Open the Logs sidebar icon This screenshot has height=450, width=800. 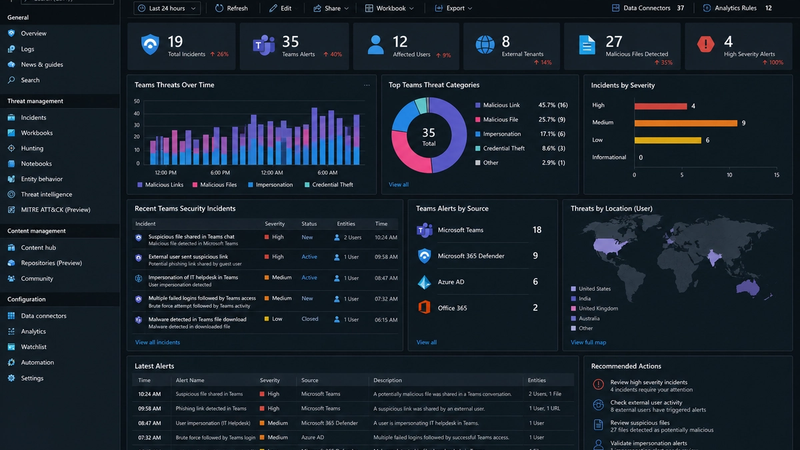[x=11, y=49]
